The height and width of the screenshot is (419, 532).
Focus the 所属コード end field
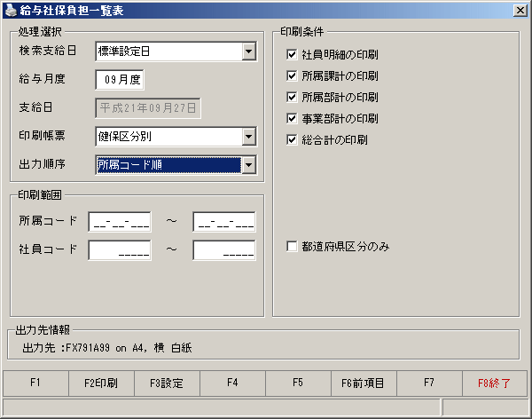pyautogui.click(x=224, y=222)
